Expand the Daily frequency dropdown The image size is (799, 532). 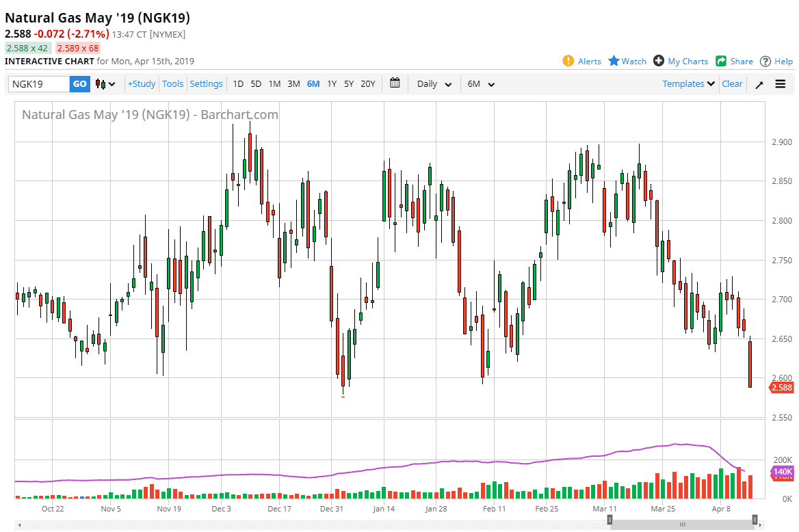[434, 84]
